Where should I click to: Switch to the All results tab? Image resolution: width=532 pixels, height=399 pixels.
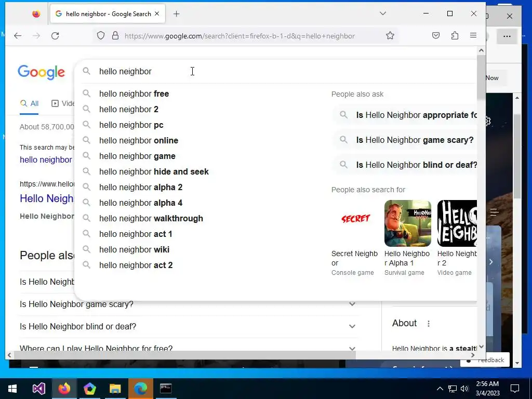point(29,103)
